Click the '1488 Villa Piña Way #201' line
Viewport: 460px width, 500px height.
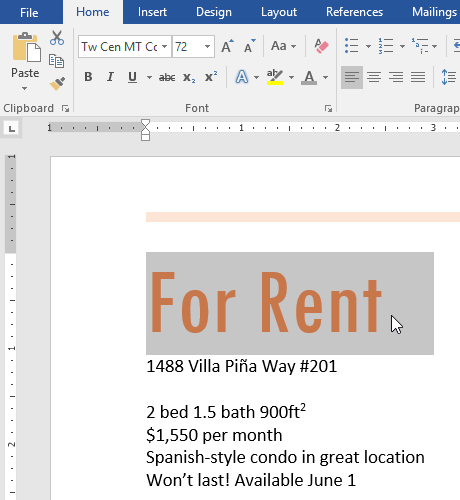coord(242,366)
